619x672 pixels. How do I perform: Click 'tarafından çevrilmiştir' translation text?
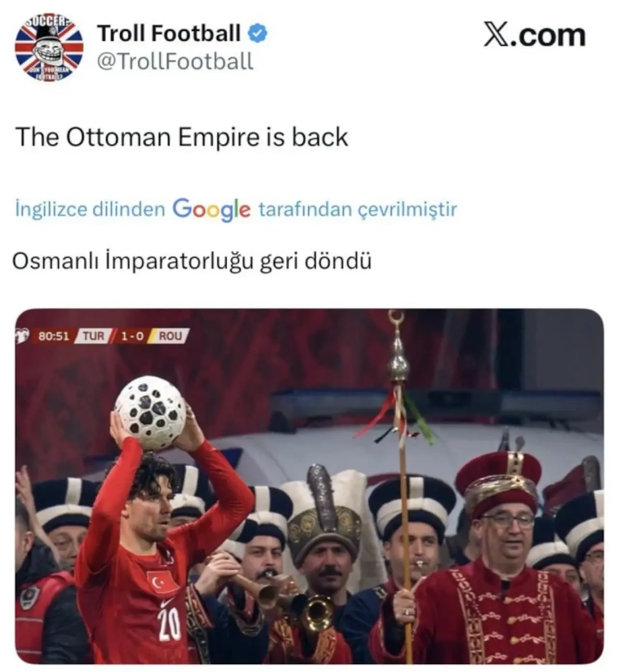[x=358, y=209]
